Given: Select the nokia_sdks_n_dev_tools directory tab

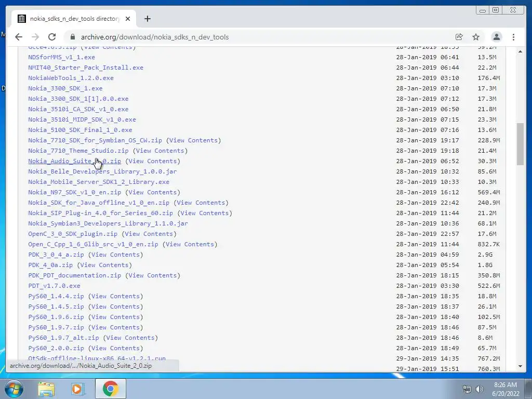Looking at the screenshot, I should point(74,19).
